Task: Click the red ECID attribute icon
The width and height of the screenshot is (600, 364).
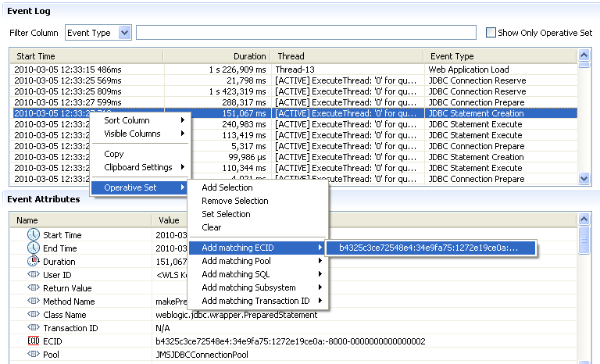Action: click(x=33, y=341)
